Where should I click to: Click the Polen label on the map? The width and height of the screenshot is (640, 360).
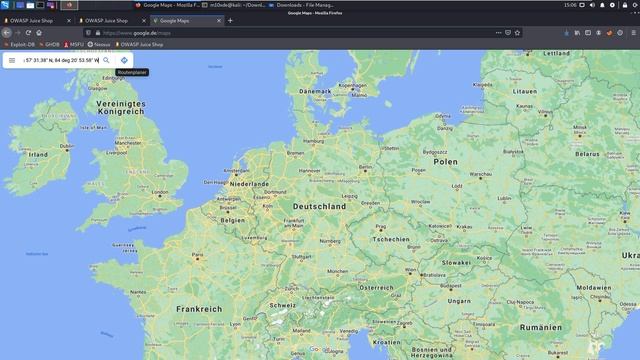pyautogui.click(x=445, y=162)
